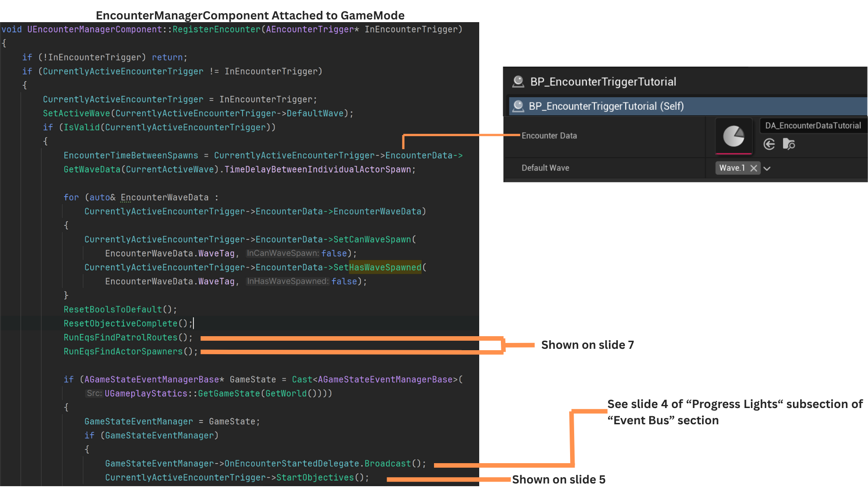Click the RunEqsFindPatrolRoutes() call in the code
Viewport: 868px width, 488px height.
[128, 338]
